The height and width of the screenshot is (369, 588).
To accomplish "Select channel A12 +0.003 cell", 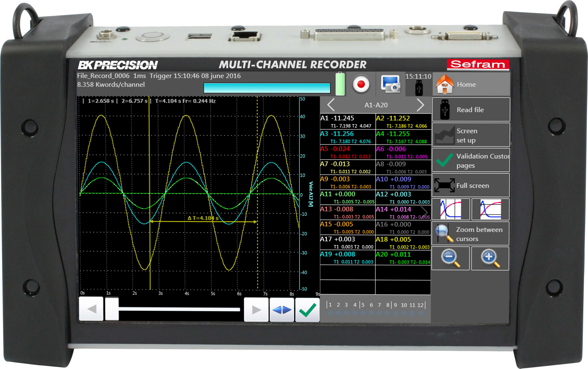I will click(403, 198).
